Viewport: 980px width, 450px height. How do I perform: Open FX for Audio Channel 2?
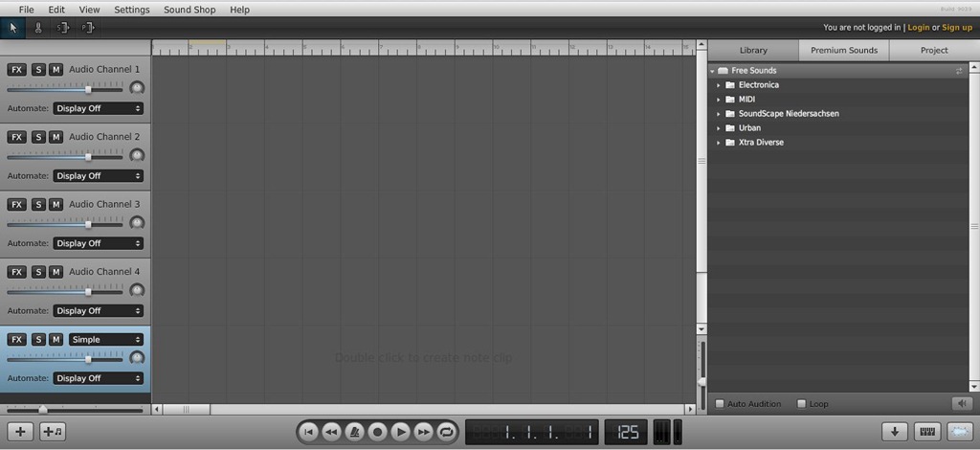tap(17, 138)
